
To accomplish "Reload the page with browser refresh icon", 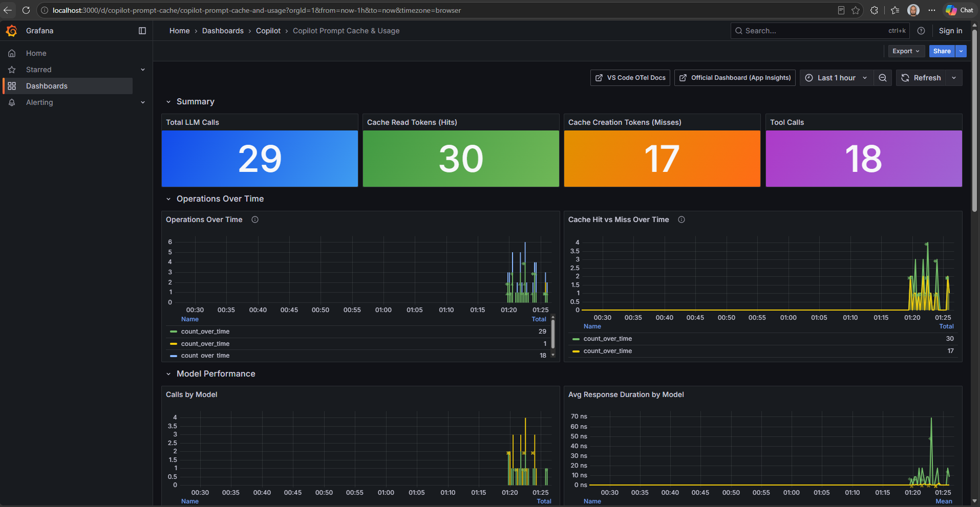I will click(x=26, y=10).
